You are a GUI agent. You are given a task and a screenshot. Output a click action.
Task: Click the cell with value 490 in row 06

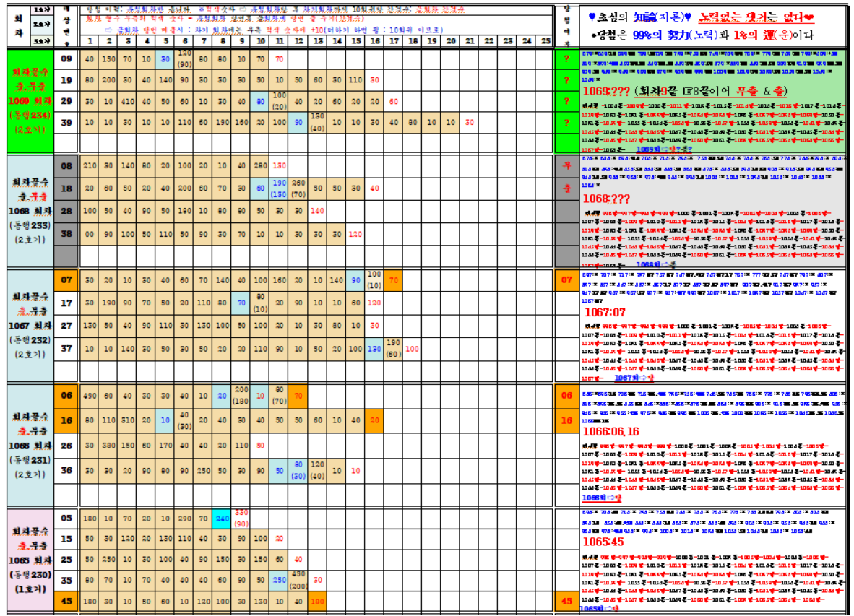[x=89, y=396]
